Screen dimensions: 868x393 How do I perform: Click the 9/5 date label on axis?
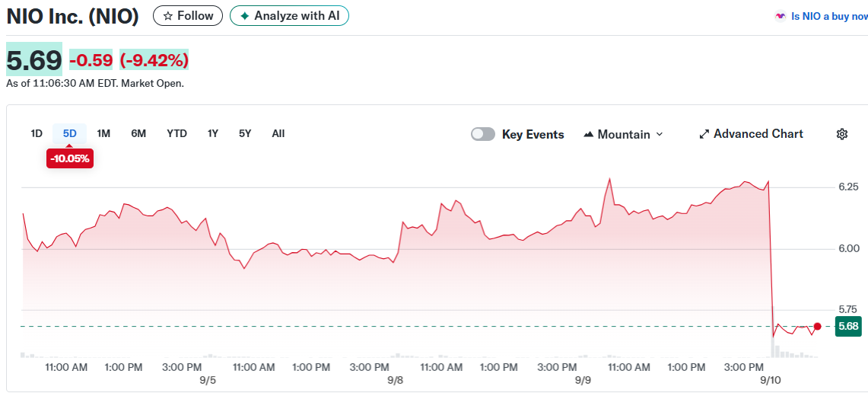click(208, 380)
